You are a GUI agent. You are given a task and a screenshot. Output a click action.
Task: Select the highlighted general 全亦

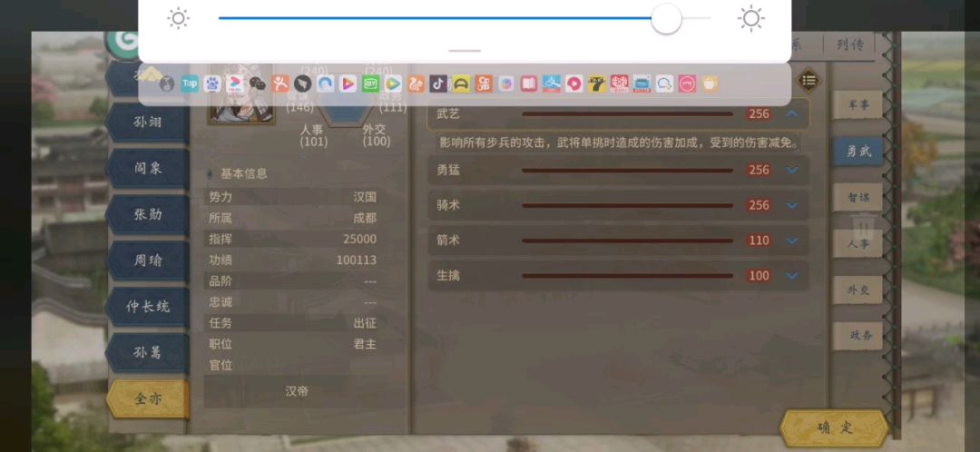click(148, 398)
